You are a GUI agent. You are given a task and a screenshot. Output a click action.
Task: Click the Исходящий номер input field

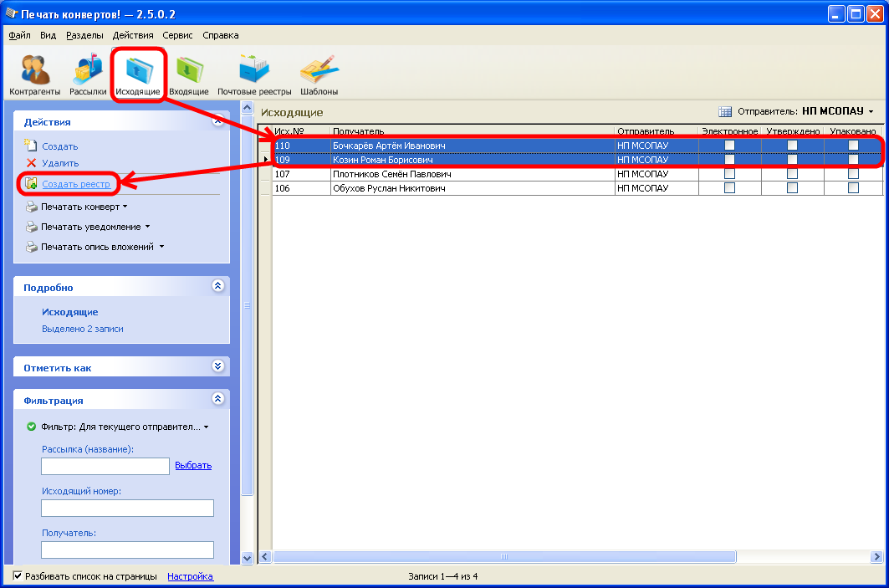pyautogui.click(x=127, y=508)
